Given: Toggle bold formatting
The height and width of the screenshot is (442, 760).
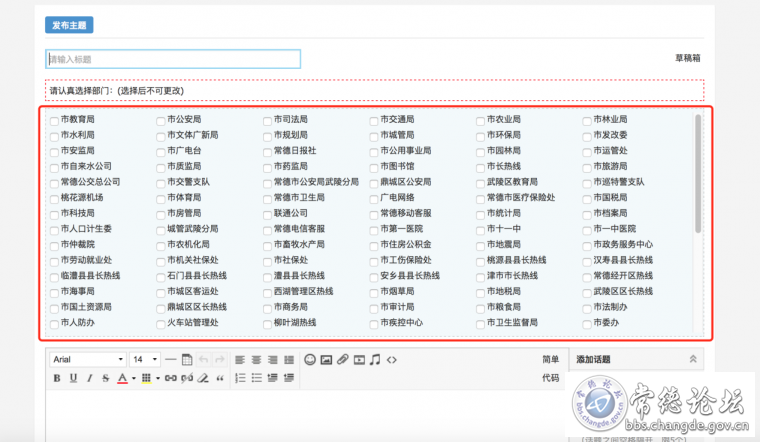Looking at the screenshot, I should point(57,378).
